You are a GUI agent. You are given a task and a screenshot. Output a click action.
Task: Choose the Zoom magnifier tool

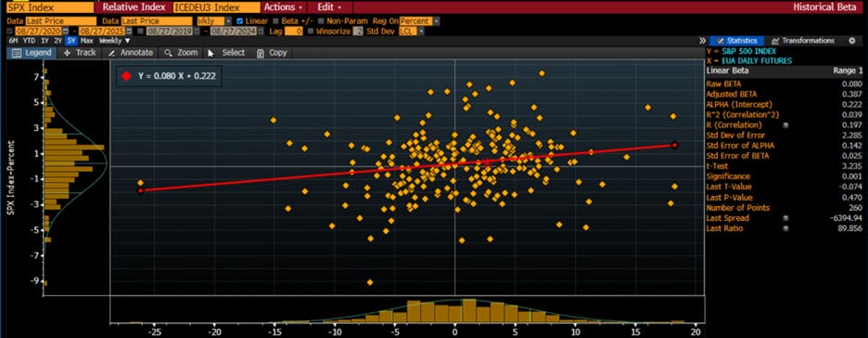(181, 53)
